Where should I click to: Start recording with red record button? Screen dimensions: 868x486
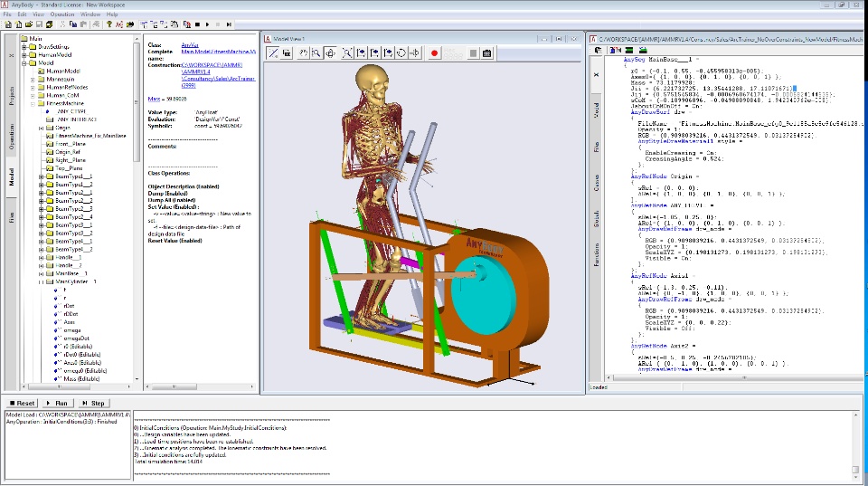pyautogui.click(x=435, y=53)
